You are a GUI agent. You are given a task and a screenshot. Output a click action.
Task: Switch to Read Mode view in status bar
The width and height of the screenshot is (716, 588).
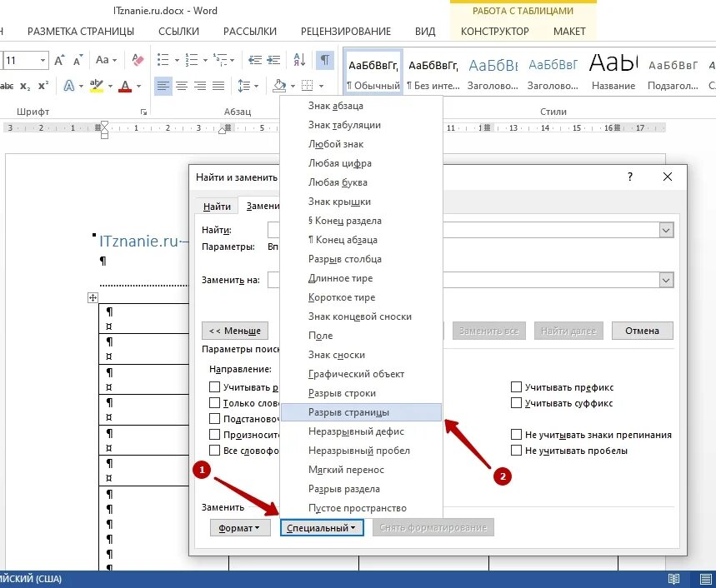[673, 580]
